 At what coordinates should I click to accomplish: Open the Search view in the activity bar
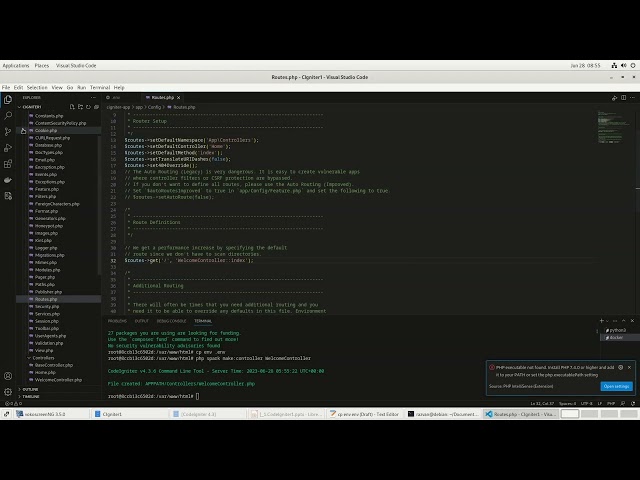coord(8,116)
